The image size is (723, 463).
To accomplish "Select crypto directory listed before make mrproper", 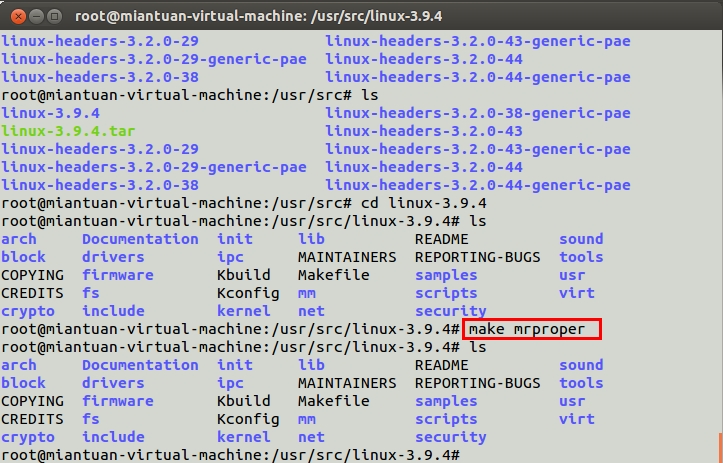I will point(28,311).
